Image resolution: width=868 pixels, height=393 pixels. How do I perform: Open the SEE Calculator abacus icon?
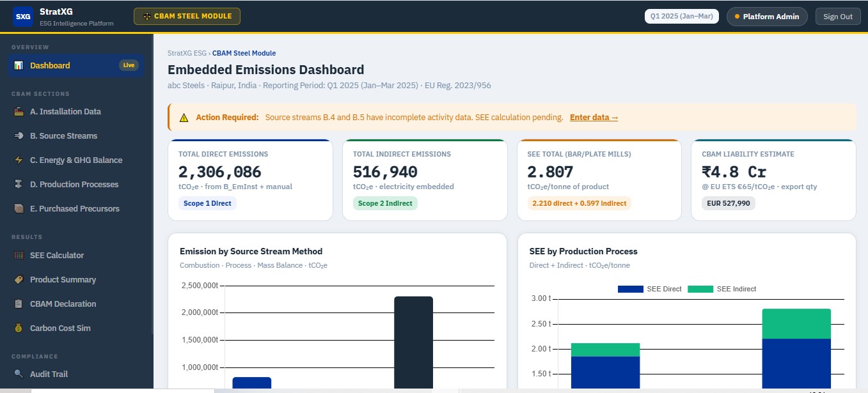coord(19,255)
